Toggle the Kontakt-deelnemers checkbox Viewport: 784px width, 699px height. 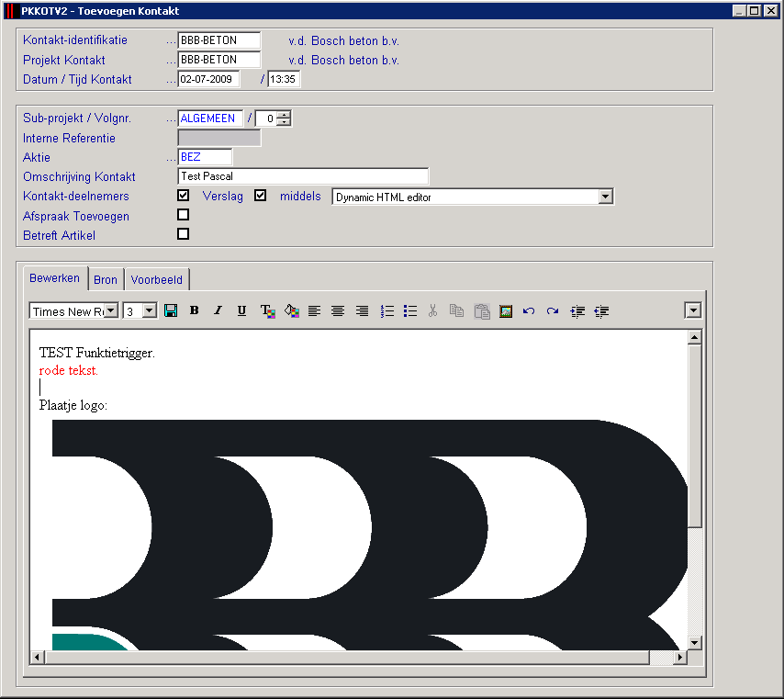(x=183, y=196)
